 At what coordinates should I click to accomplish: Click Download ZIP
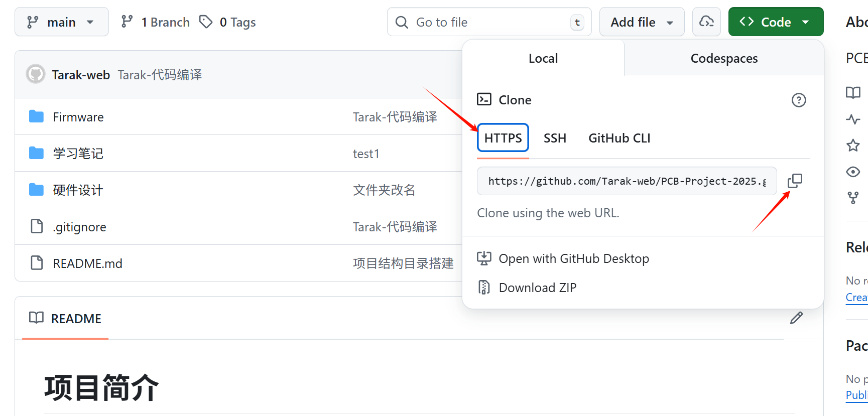click(x=538, y=288)
